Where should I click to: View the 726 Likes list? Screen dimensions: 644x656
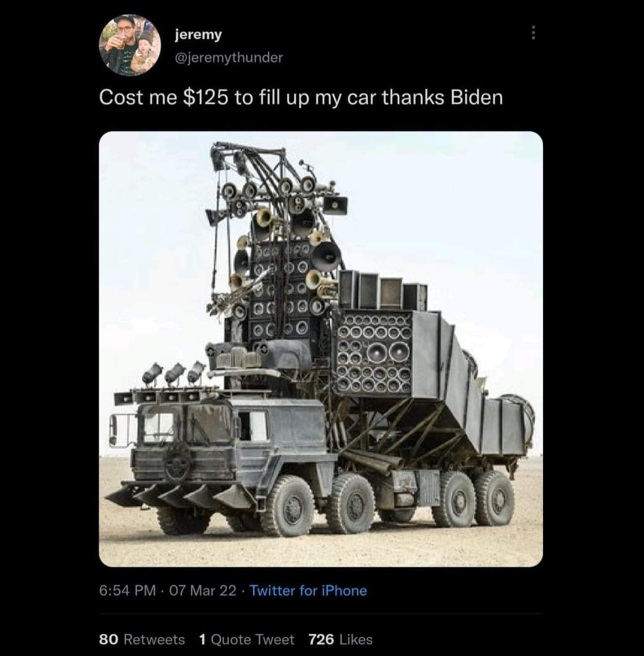[x=341, y=640]
